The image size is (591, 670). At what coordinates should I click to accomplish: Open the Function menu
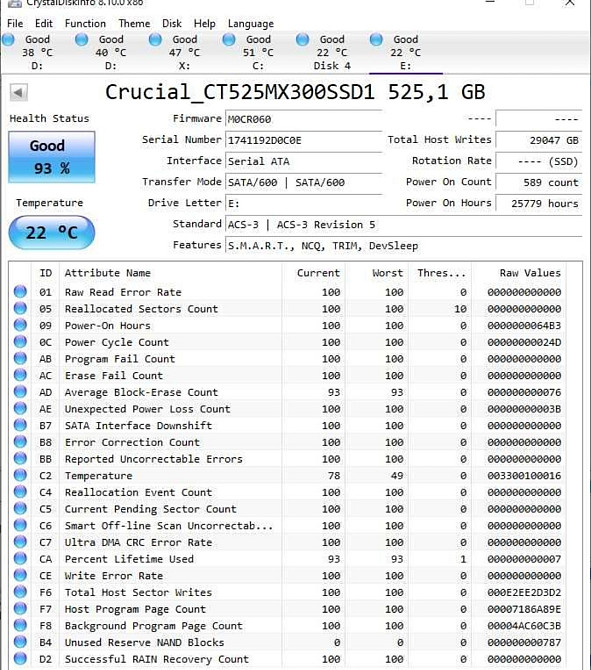85,24
